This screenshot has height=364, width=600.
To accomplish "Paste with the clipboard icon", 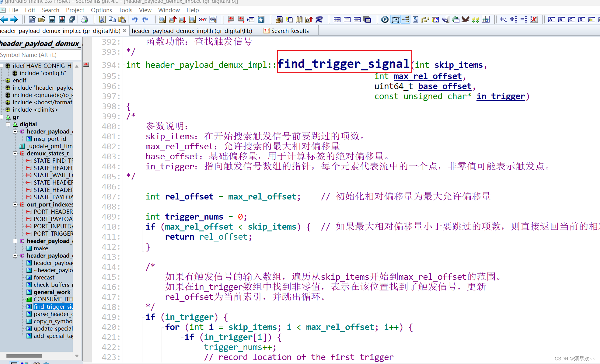I will click(122, 20).
